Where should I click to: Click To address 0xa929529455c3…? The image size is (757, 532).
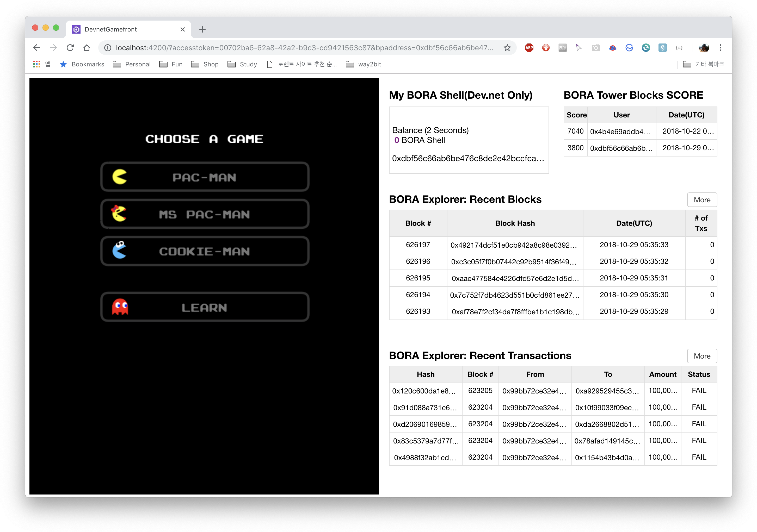(x=607, y=391)
